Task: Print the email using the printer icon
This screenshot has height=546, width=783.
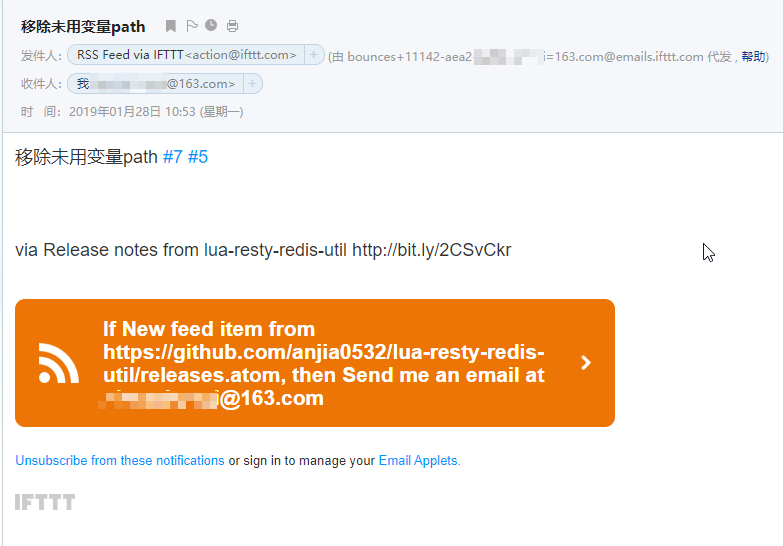Action: [232, 26]
